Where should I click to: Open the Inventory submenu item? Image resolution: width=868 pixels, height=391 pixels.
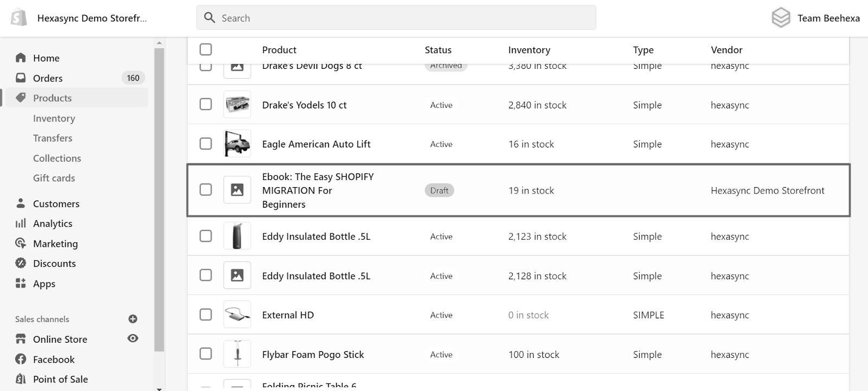point(54,118)
